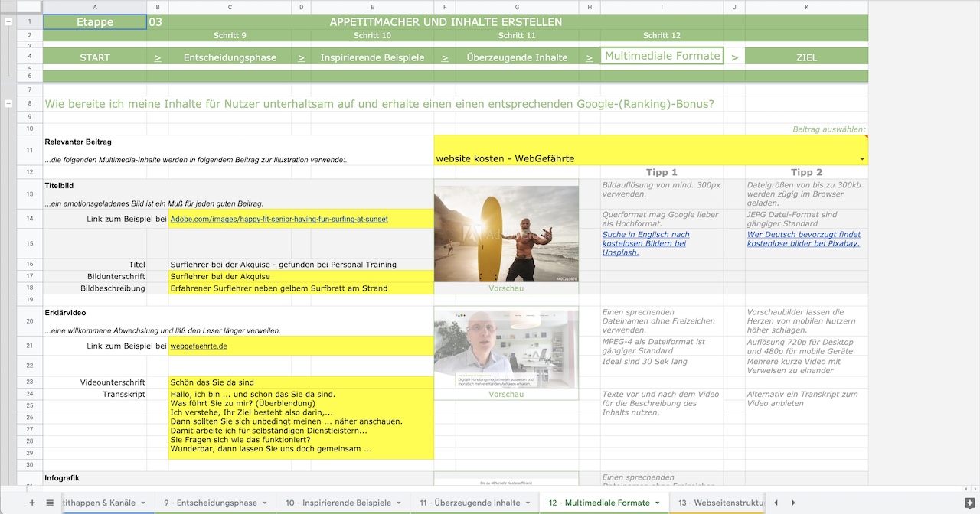980x514 pixels.
Task: Open the Adobe.com happy-fit-senior image link
Action: point(279,219)
